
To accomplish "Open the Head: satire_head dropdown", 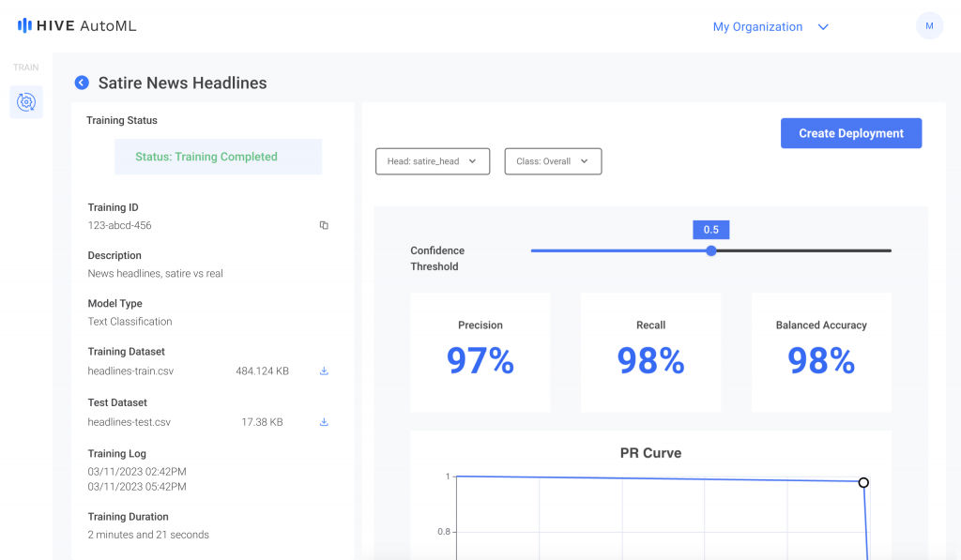I will (433, 161).
